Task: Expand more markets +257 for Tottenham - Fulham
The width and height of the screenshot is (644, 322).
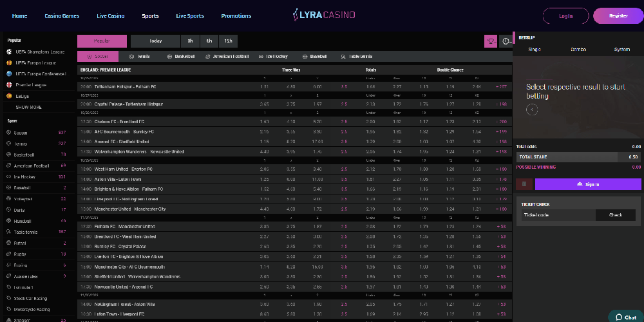Action: (x=501, y=86)
